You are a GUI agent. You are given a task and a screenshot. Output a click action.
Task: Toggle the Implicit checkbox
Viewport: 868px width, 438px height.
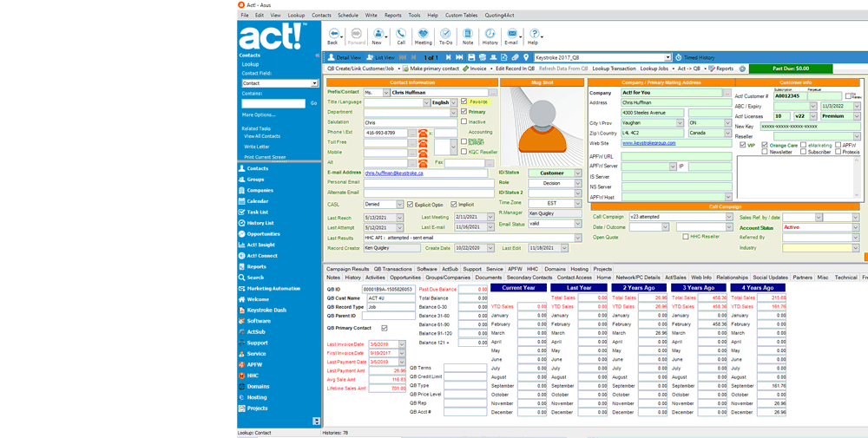point(454,205)
